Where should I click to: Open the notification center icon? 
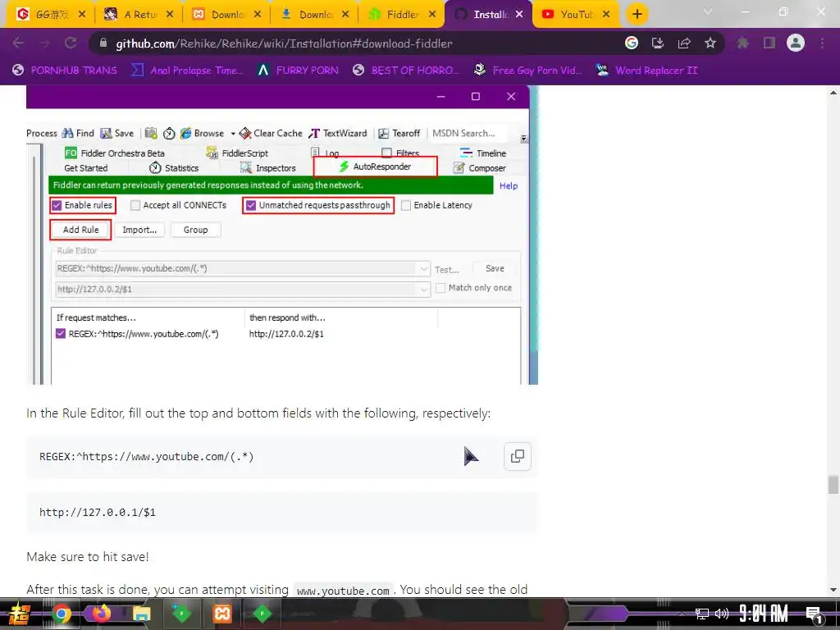[814, 614]
